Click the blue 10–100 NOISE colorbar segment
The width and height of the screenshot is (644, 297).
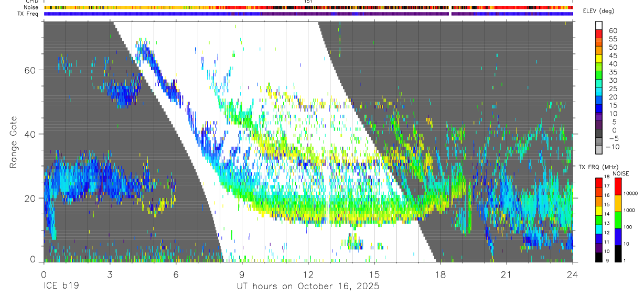tap(618, 236)
